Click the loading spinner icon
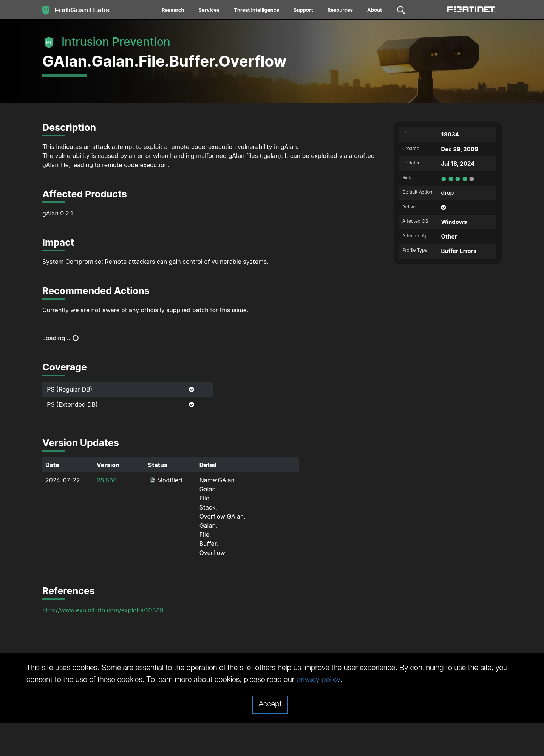544x756 pixels. coord(76,338)
